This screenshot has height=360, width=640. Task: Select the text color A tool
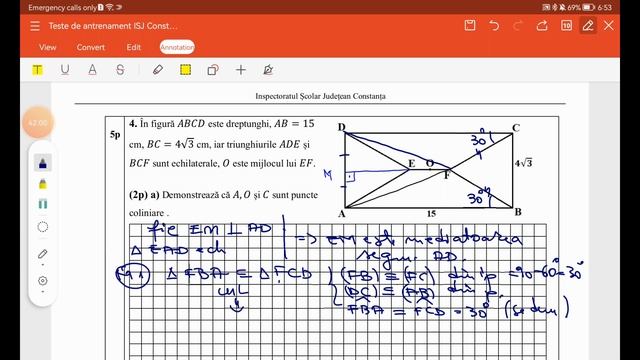pyautogui.click(x=92, y=70)
